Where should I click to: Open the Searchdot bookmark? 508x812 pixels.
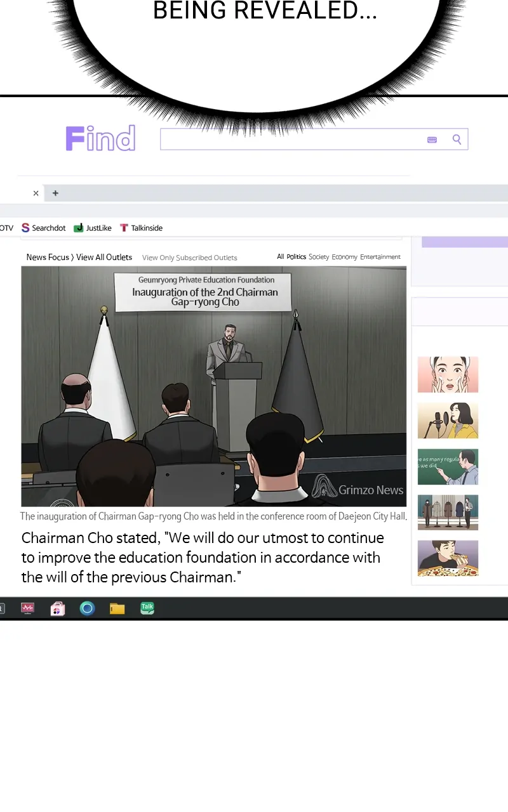click(44, 228)
